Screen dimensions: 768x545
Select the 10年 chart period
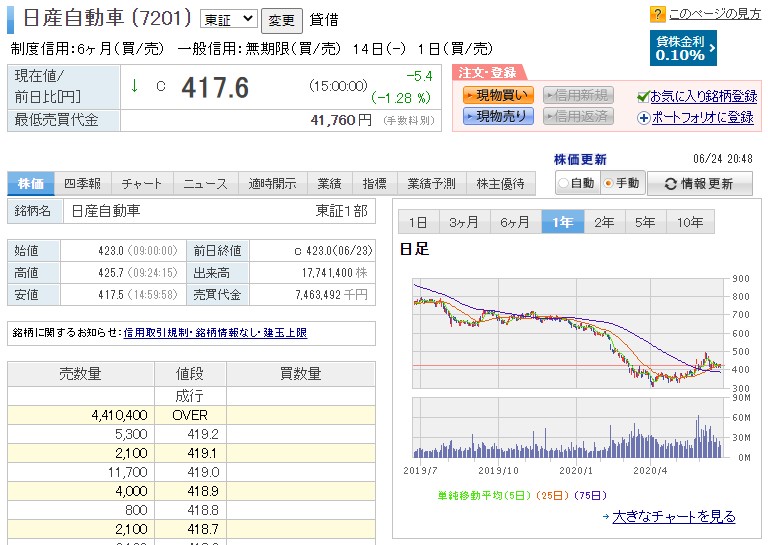click(690, 222)
